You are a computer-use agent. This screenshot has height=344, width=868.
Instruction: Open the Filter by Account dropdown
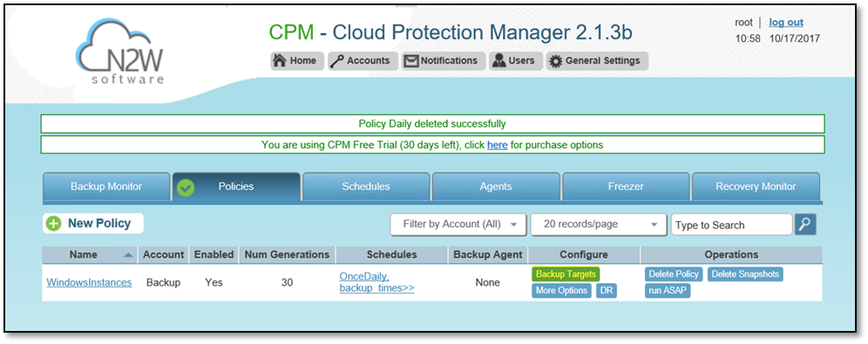[x=458, y=224]
